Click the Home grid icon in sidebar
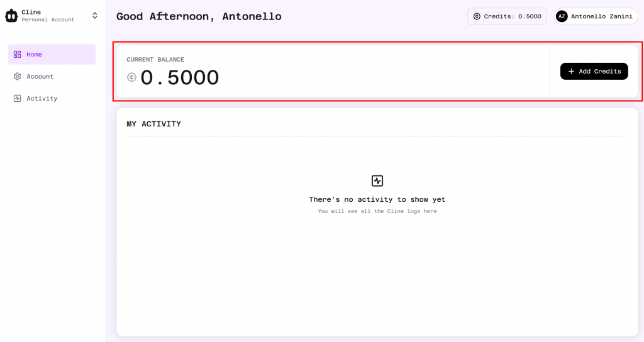Screen dimensions: 644x342 (x=18, y=55)
